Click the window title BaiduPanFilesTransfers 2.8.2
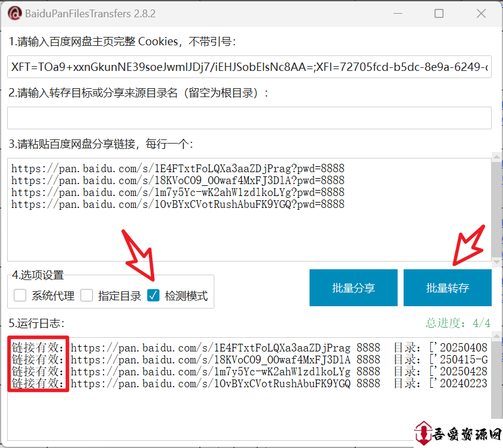The width and height of the screenshot is (503, 448). 90,14
